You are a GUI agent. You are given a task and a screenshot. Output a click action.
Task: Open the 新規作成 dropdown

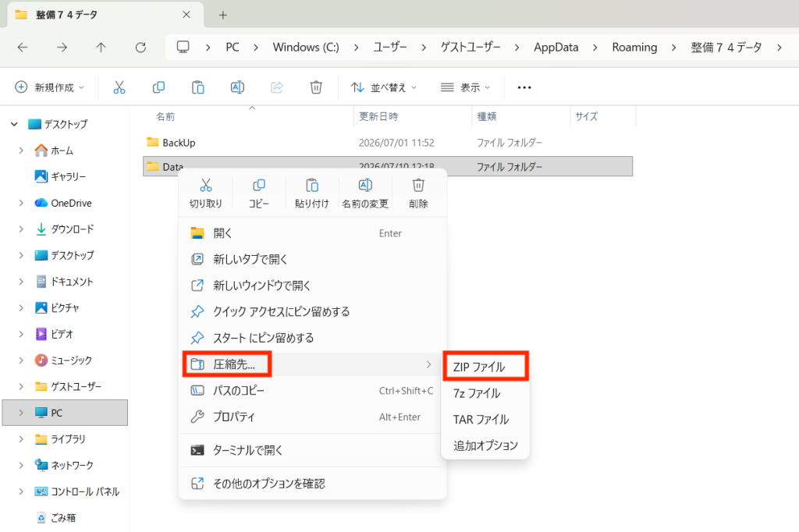49,87
